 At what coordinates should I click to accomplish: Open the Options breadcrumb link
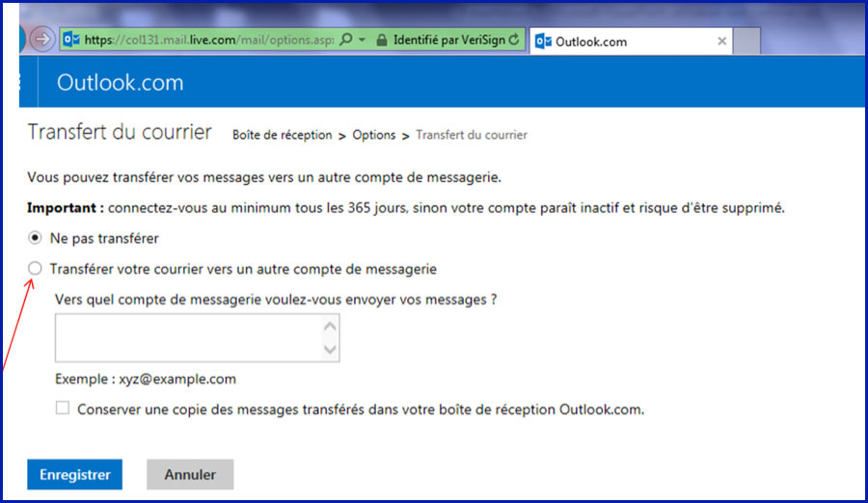click(373, 135)
